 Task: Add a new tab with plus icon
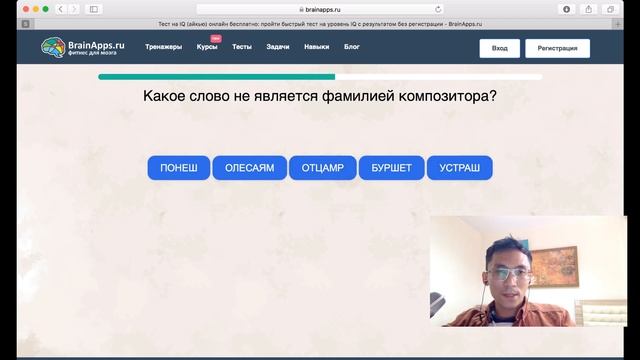(x=618, y=24)
